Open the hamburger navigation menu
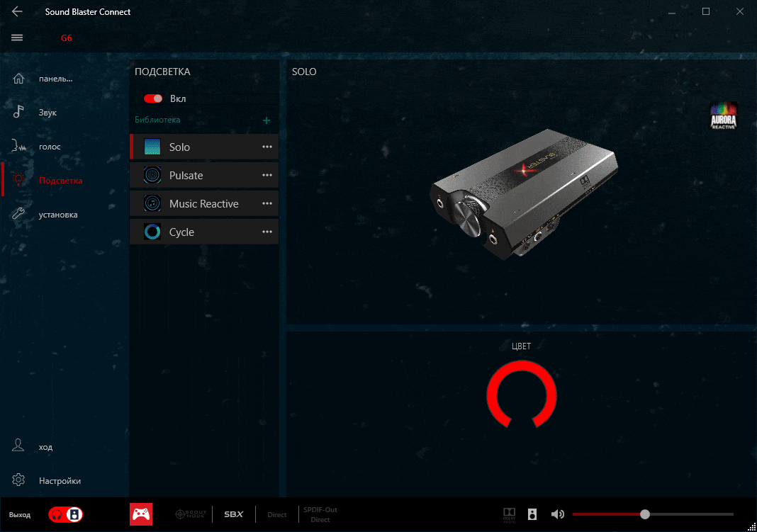The width and height of the screenshot is (757, 532). [17, 38]
